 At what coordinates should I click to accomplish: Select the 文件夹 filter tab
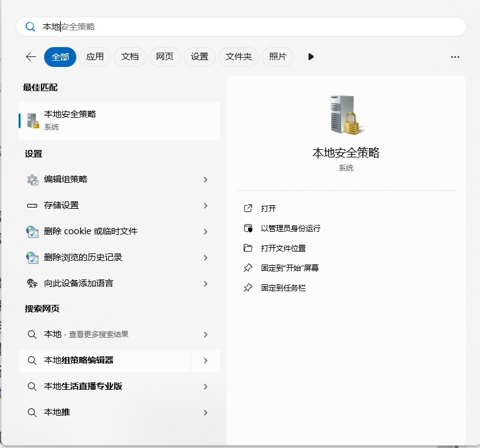pos(238,56)
